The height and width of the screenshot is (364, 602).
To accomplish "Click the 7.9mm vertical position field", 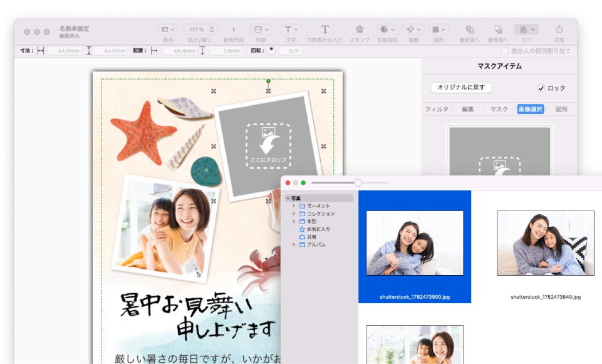I will point(226,51).
